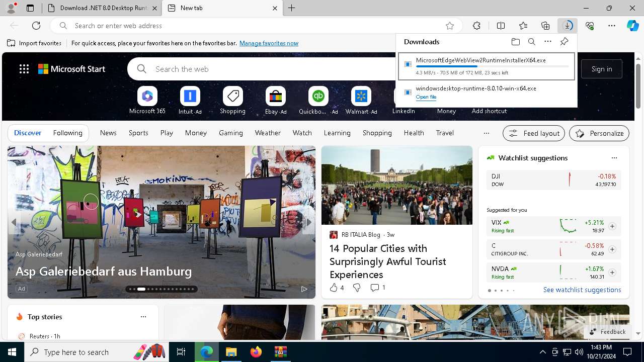
Task: Open the Collections icon
Action: (x=545, y=26)
